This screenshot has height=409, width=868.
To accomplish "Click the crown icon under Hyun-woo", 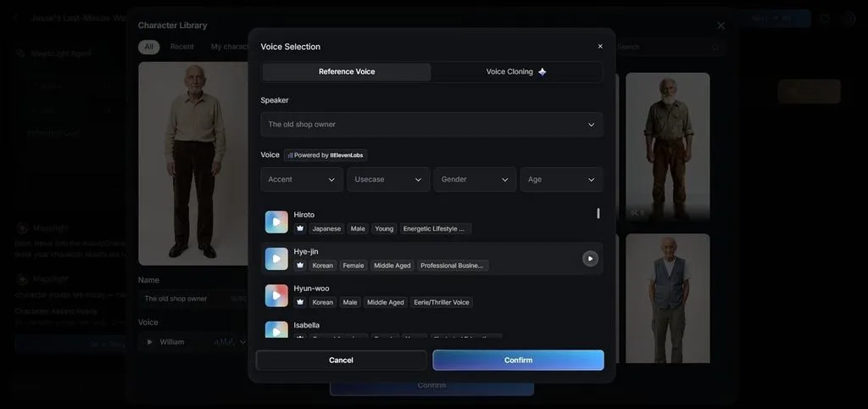I will tap(301, 302).
